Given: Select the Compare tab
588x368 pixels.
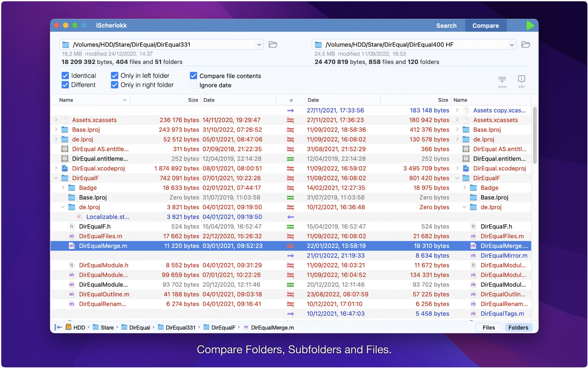Looking at the screenshot, I should click(x=485, y=26).
